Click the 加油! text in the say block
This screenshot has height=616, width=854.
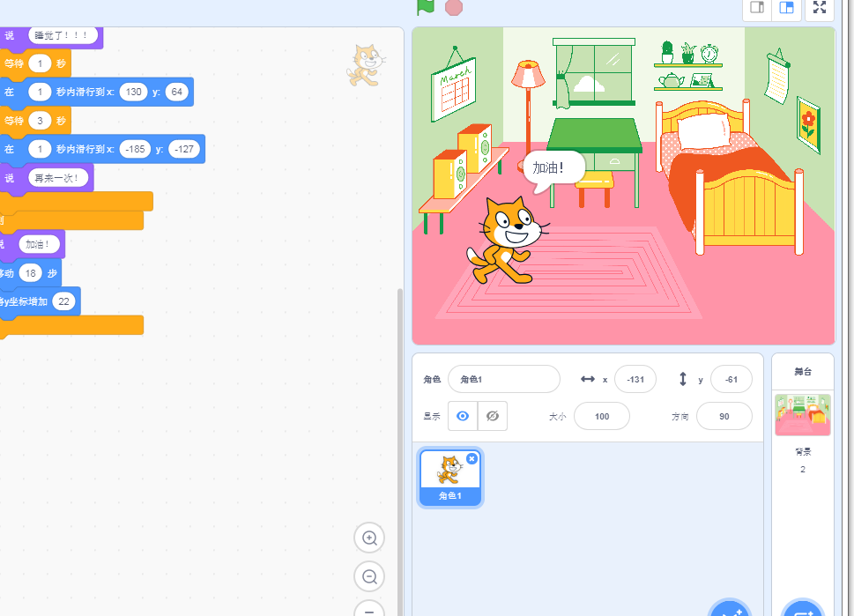pos(39,244)
